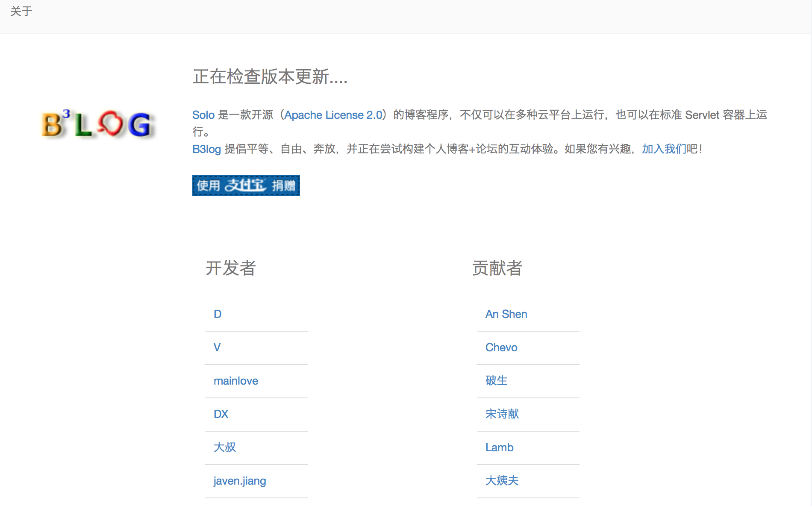Screen dimensions: 812x506
Task: Open the Solo project link
Action: point(203,115)
